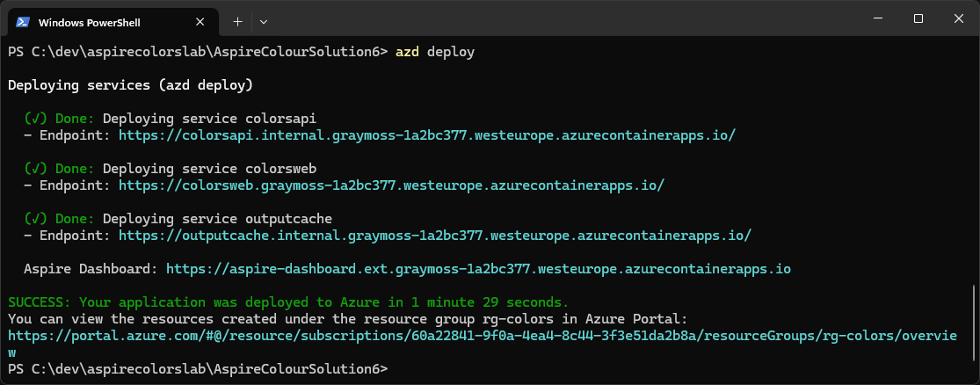Click the 'Deploying services (azd deploy)' heading
The image size is (980, 385).
(130, 85)
